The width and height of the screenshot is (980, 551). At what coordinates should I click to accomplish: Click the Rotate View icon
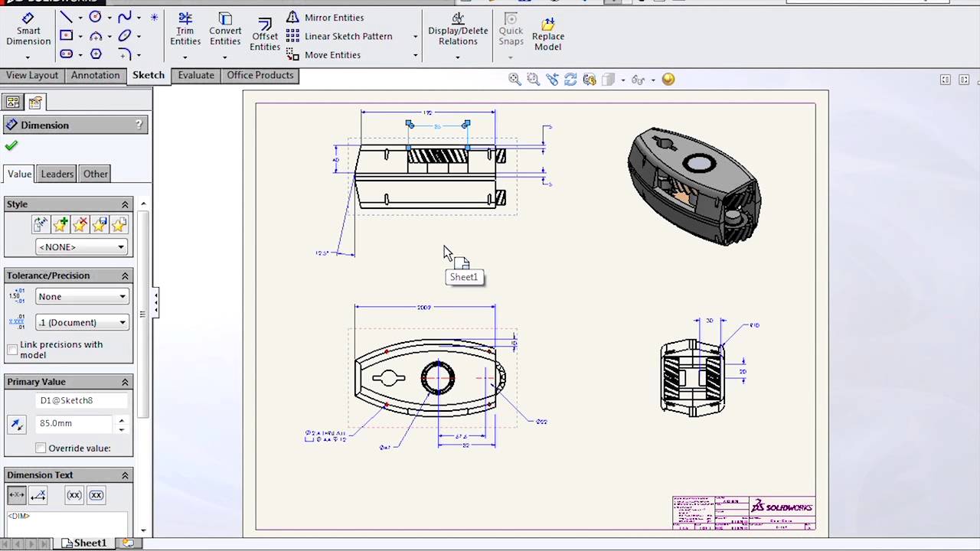click(570, 79)
